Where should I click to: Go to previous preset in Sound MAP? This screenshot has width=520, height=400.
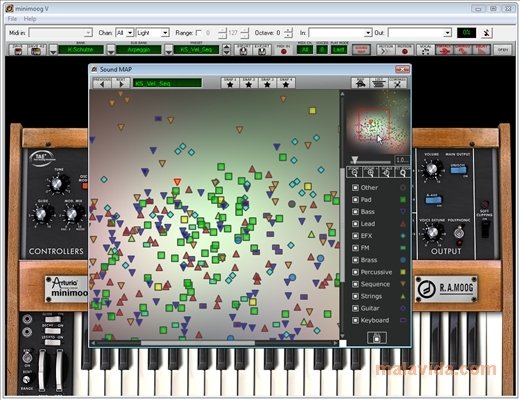coord(102,83)
